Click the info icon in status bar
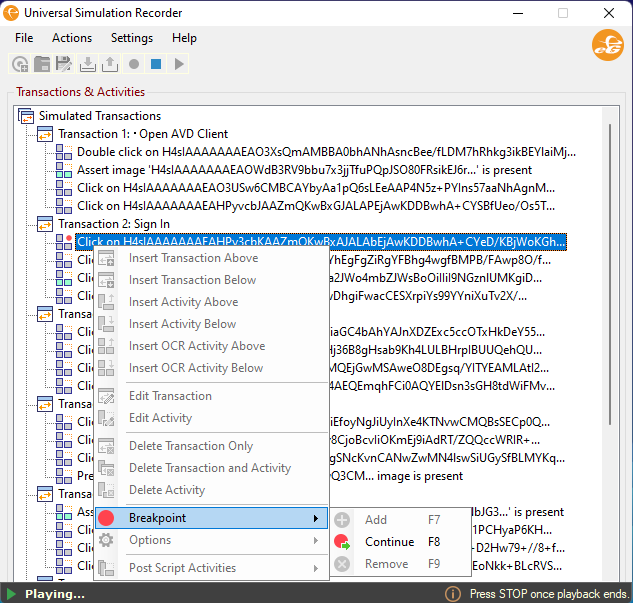 [453, 593]
